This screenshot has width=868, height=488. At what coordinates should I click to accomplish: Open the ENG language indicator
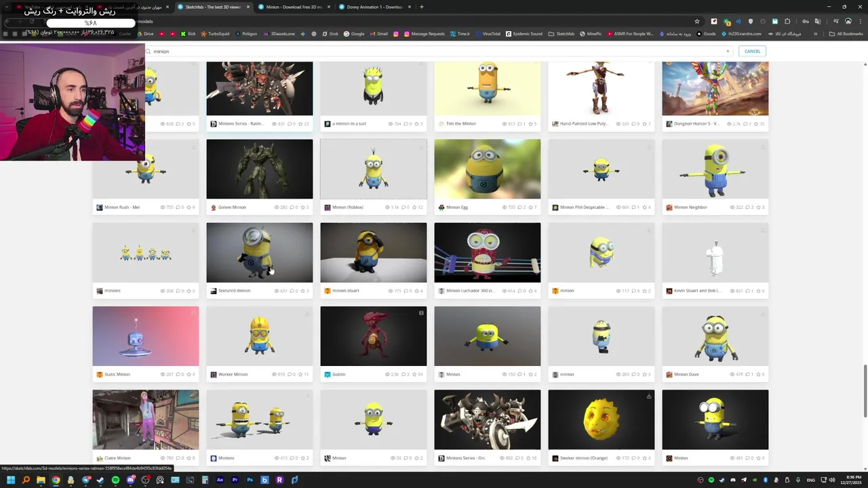[x=811, y=480]
